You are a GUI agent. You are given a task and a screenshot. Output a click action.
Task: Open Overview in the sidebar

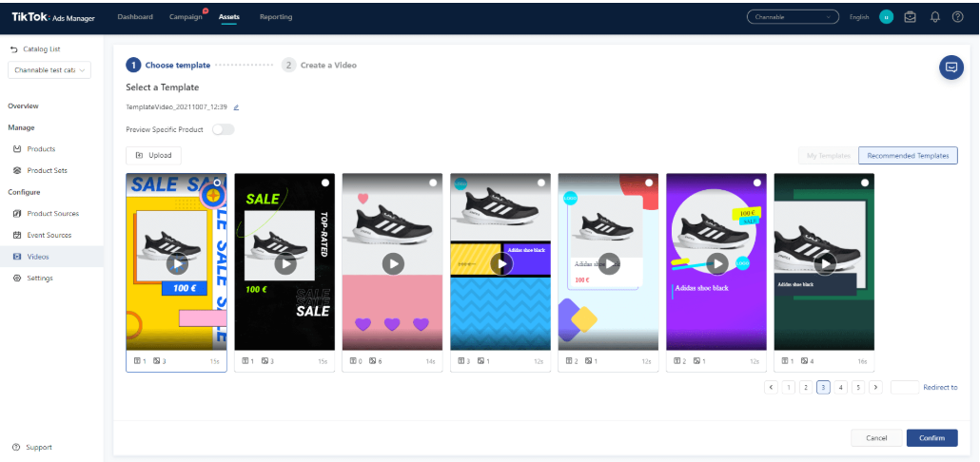pyautogui.click(x=23, y=106)
